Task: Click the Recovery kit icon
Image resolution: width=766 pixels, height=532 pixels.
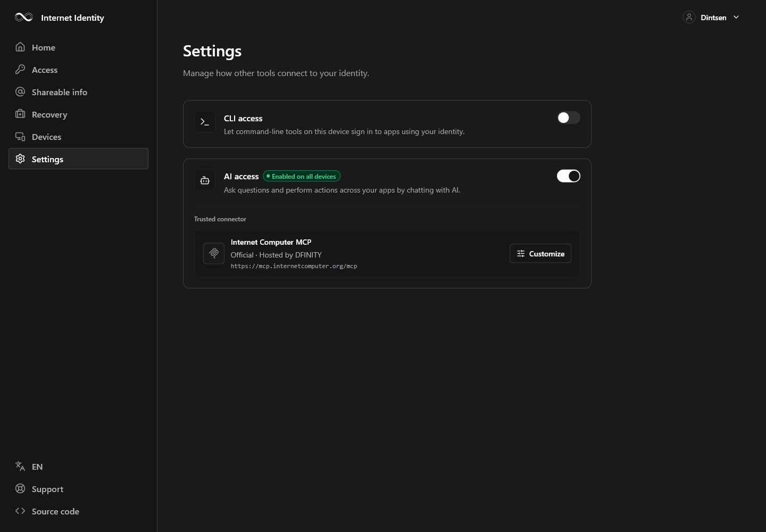Action: pos(20,114)
